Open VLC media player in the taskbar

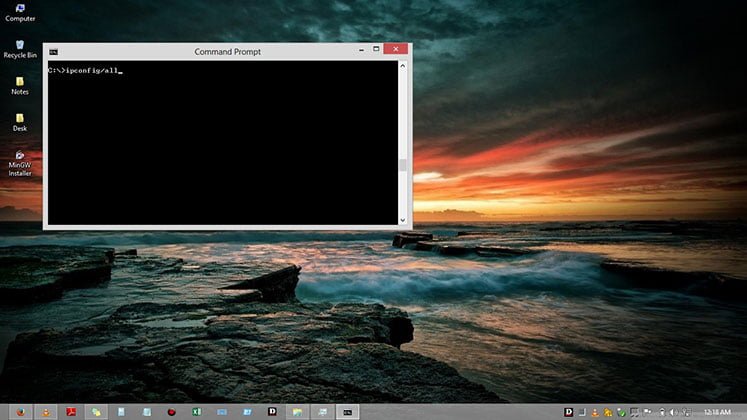coord(46,411)
